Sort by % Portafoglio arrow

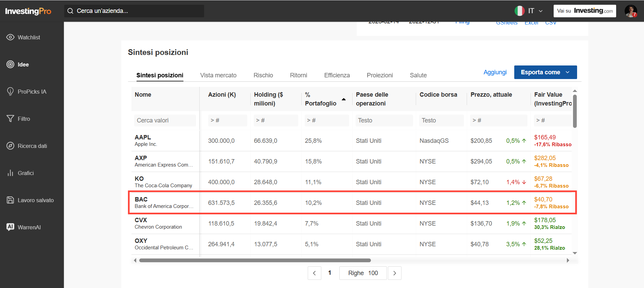344,99
